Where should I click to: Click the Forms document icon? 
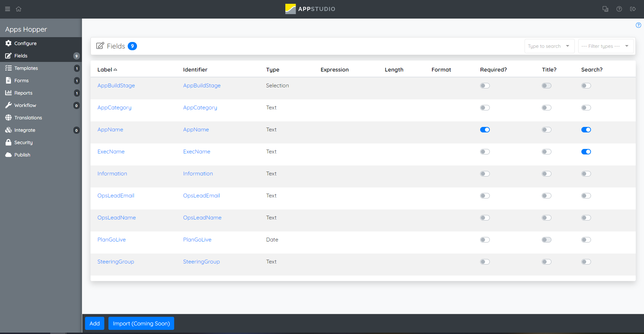pos(8,80)
